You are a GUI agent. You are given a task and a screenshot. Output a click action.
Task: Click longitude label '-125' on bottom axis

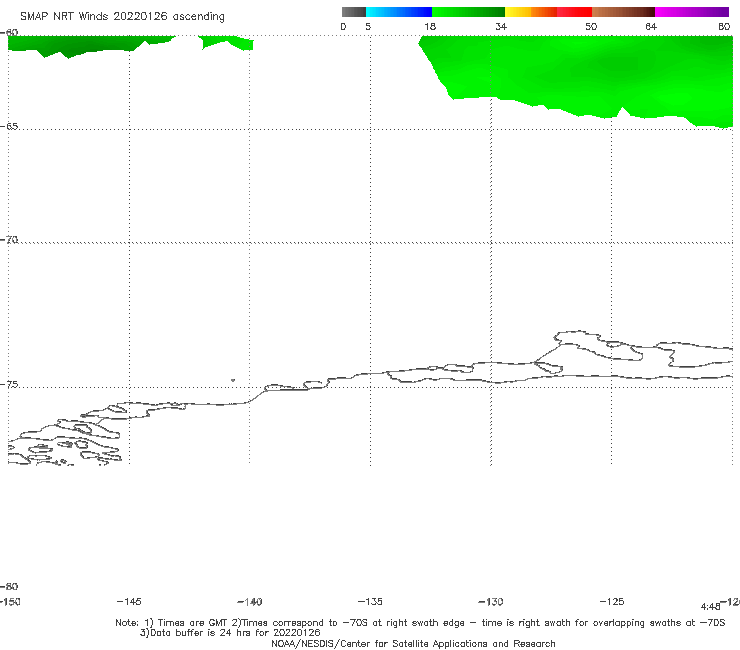(x=612, y=601)
